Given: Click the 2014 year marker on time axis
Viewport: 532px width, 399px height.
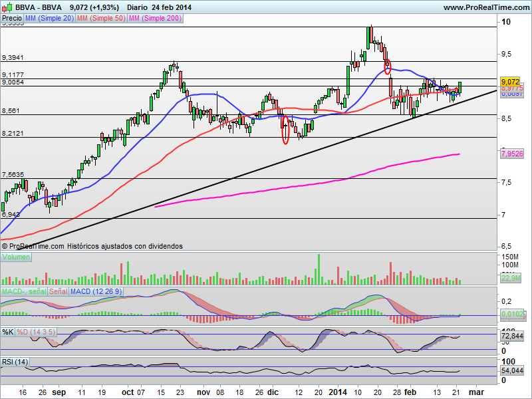Looking at the screenshot, I should click(338, 392).
